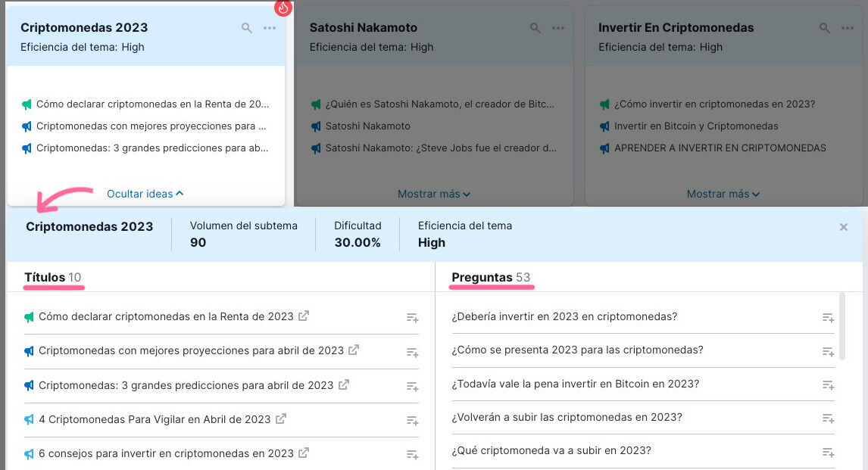Expand Mostrar más on Satoshi Nakamoto card

[x=434, y=194]
